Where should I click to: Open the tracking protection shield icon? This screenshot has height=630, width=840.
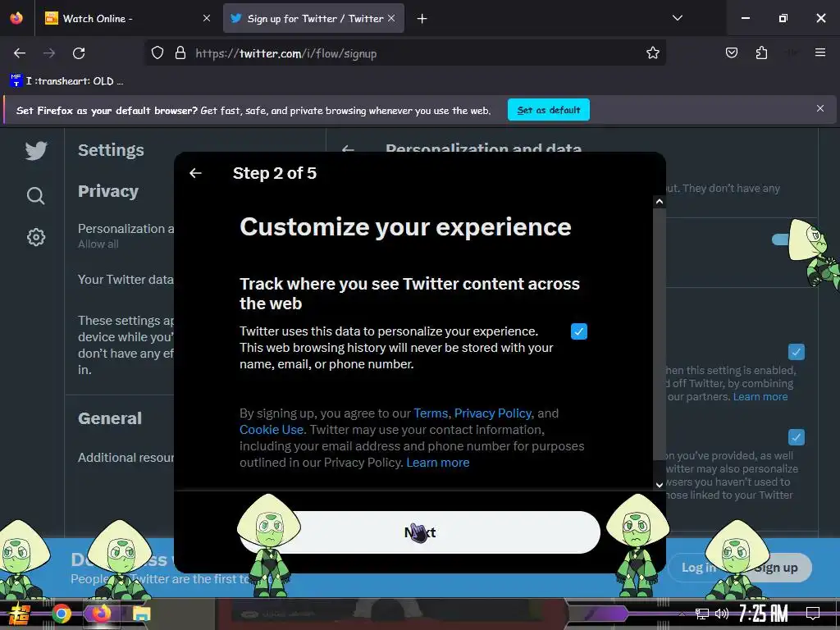pos(157,53)
